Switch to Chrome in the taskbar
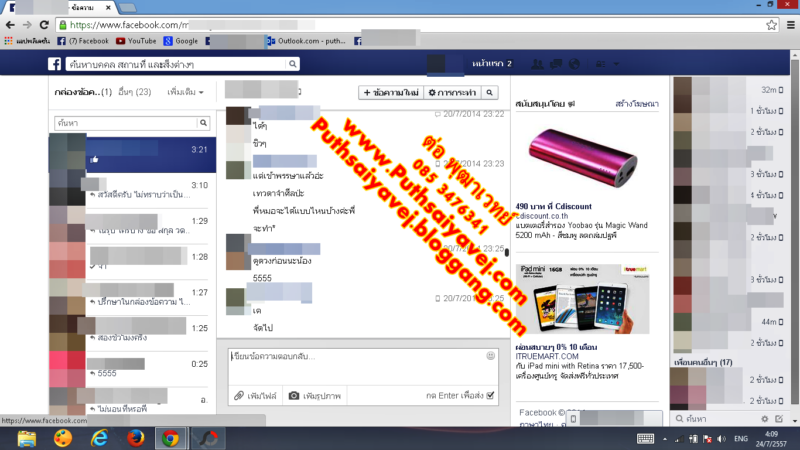This screenshot has height=450, width=800. tap(171, 438)
